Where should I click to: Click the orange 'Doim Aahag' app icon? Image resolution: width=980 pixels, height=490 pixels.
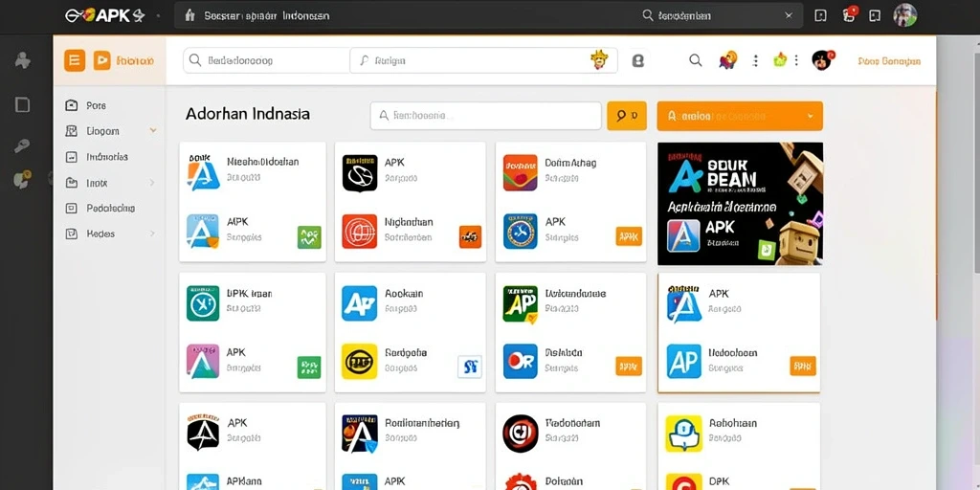pyautogui.click(x=520, y=172)
